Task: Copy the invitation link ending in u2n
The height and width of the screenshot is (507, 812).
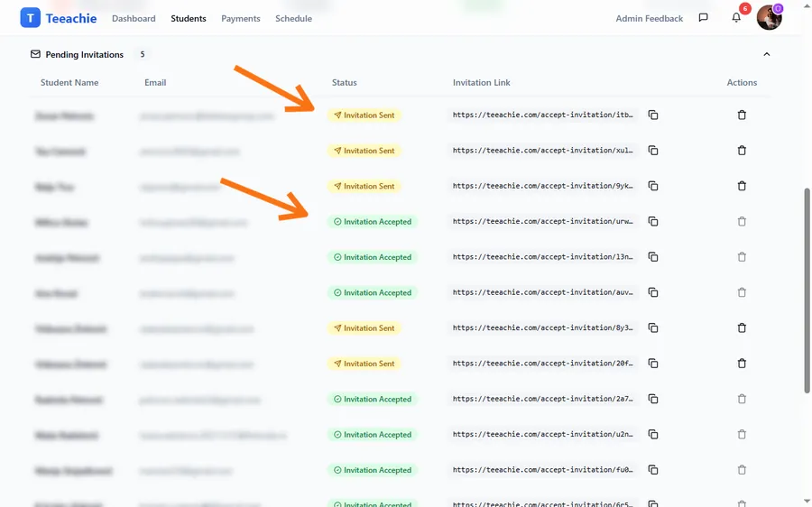Action: point(653,435)
